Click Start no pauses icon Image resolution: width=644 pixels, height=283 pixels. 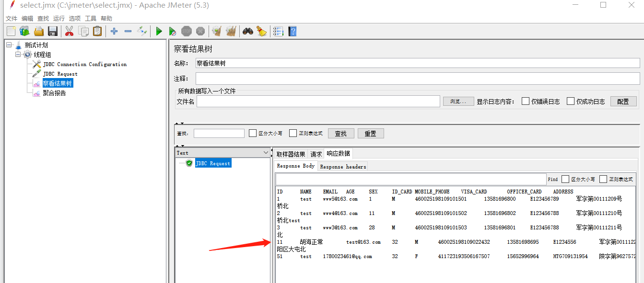173,31
